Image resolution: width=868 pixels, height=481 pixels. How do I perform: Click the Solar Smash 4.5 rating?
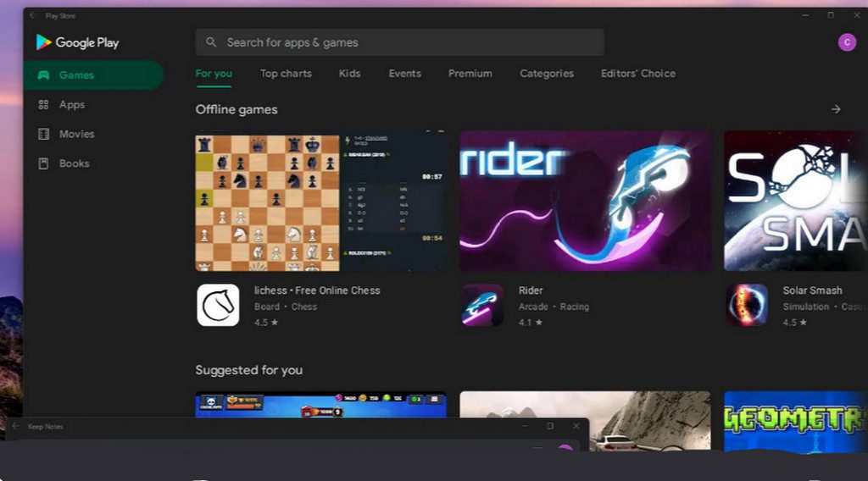(794, 323)
